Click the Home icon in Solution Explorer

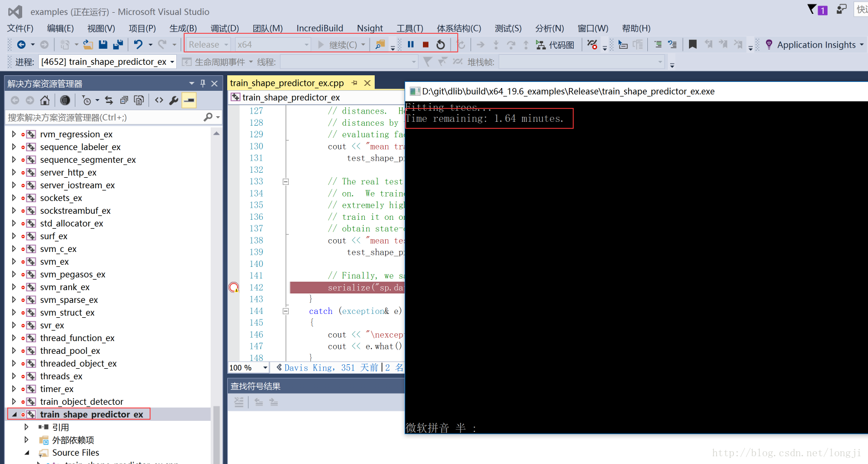coord(45,100)
